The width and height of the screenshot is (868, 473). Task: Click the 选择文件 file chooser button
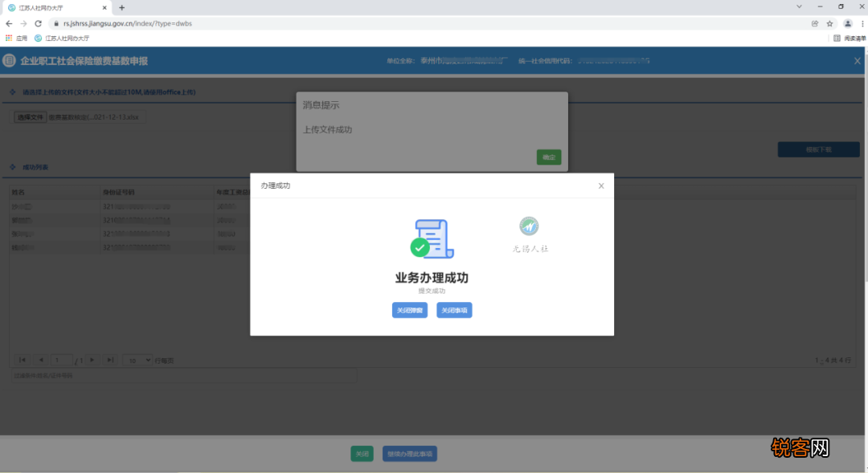(x=31, y=117)
